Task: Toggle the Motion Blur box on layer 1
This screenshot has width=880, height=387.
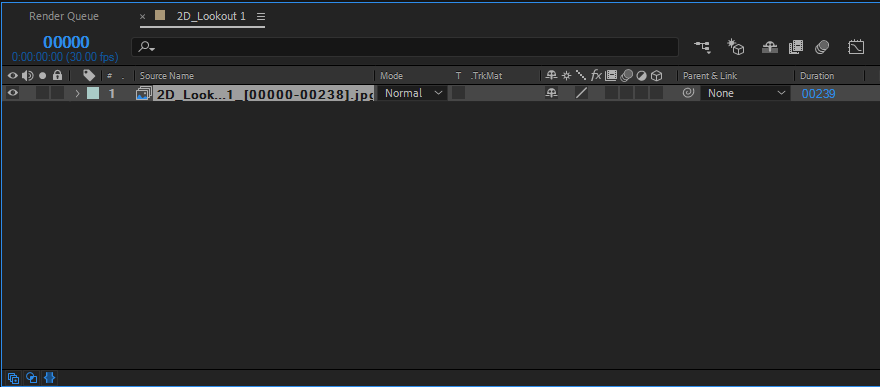Action: point(626,93)
